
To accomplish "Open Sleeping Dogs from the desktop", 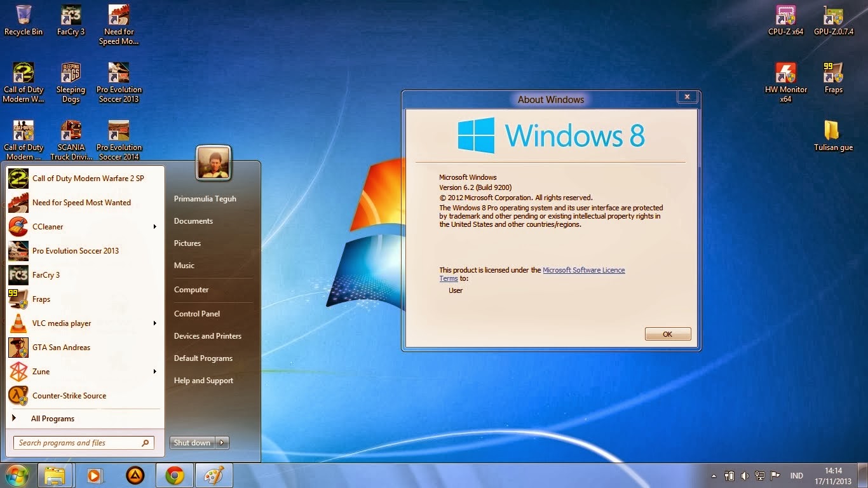I will (x=71, y=73).
